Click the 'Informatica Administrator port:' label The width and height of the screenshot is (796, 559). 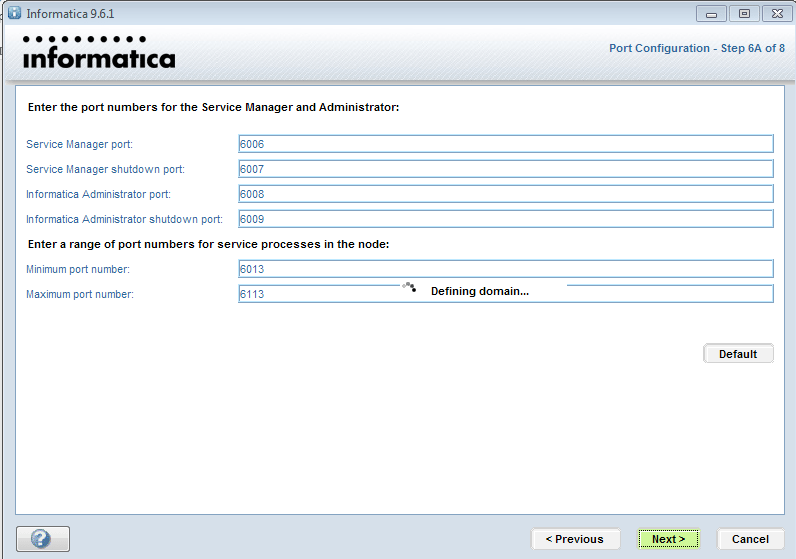[98, 194]
